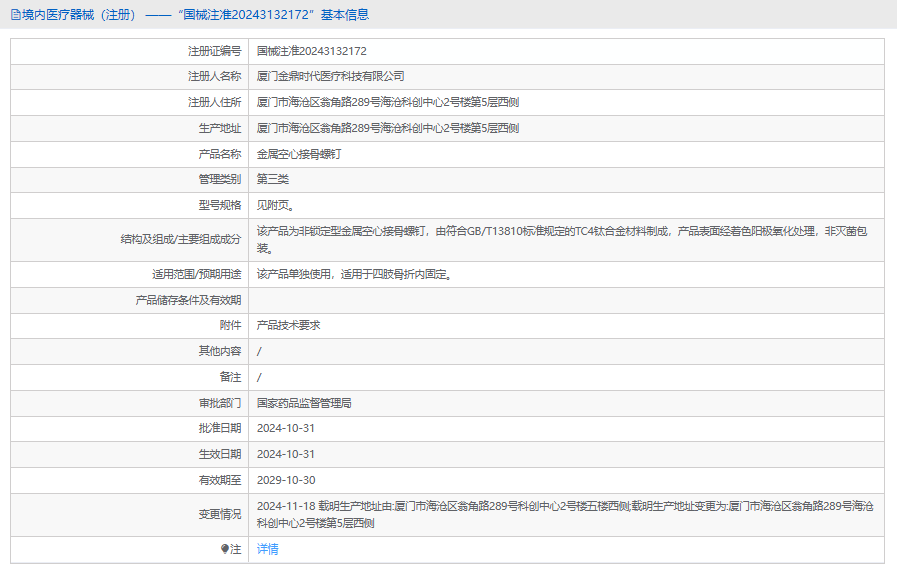This screenshot has width=897, height=570.
Task: Click the change record dated 2024-11-18
Action: [565, 514]
